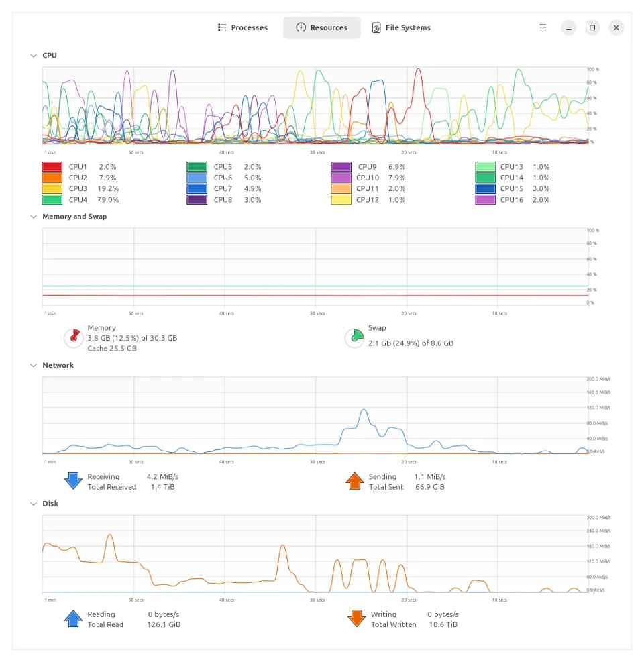Open the hamburger main menu
The height and width of the screenshot is (662, 644).
[543, 27]
